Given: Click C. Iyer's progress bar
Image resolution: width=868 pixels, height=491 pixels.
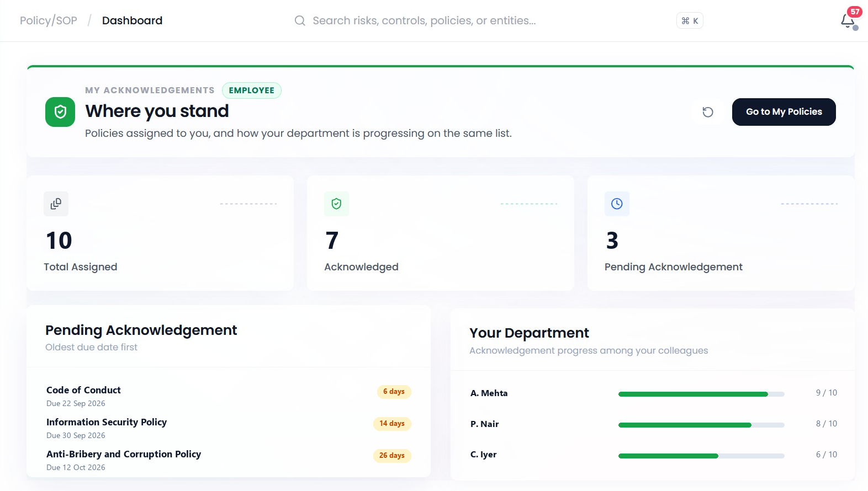Looking at the screenshot, I should click(701, 456).
